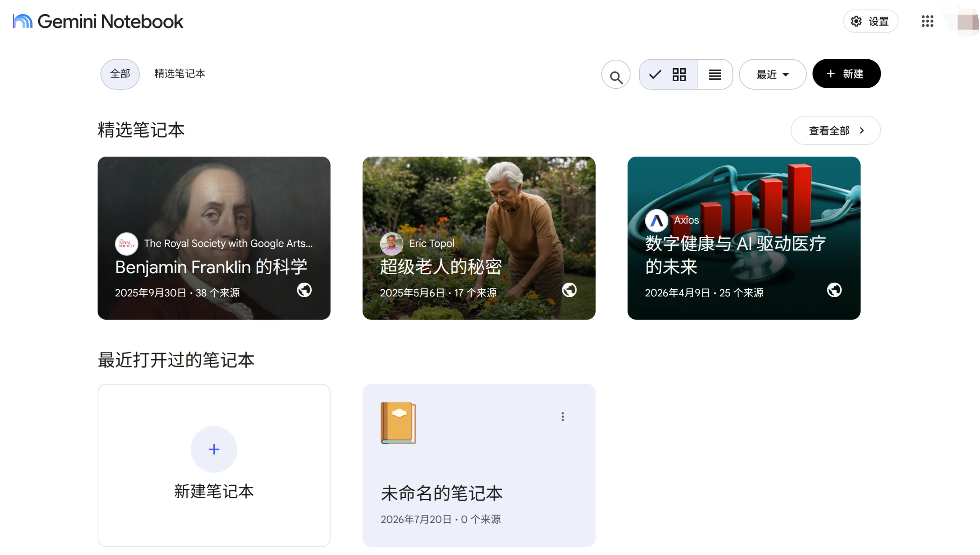Image resolution: width=980 pixels, height=555 pixels.
Task: Click the 最近打开过的笔记本 section heading
Action: pyautogui.click(x=176, y=360)
